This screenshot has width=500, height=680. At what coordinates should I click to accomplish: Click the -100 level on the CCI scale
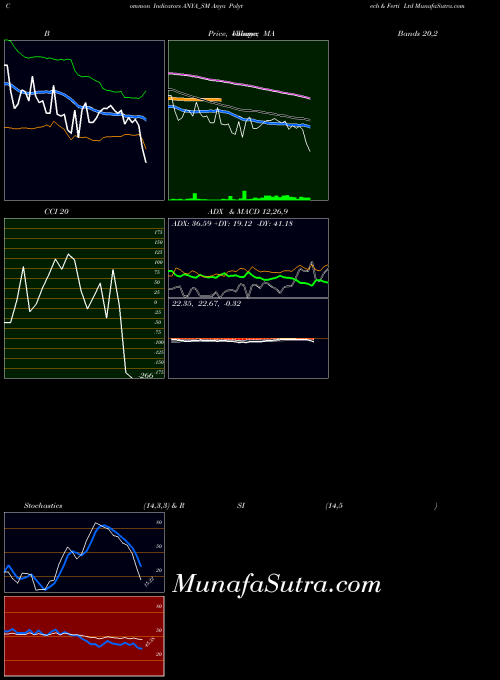pyautogui.click(x=159, y=342)
